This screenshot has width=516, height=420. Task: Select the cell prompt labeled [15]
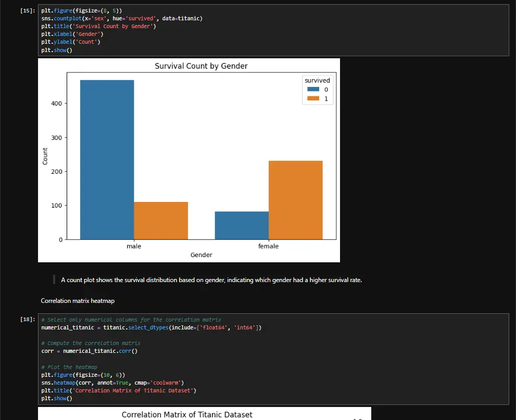click(x=27, y=11)
